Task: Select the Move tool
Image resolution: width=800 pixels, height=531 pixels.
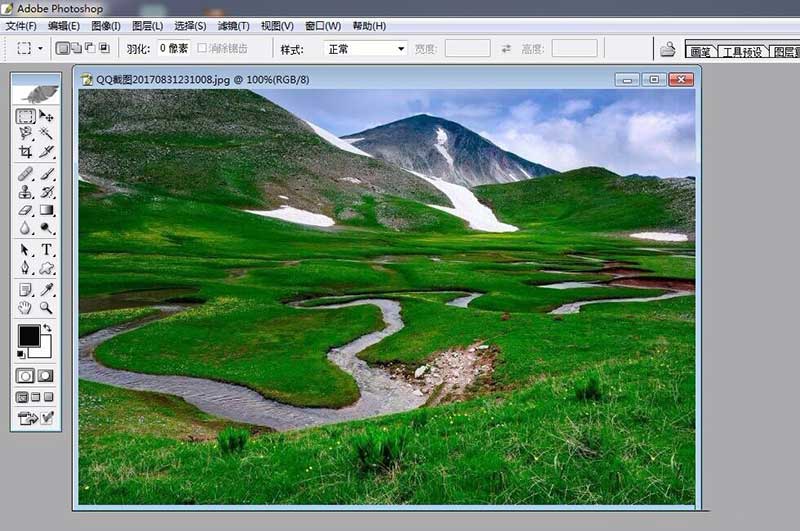Action: 46,117
